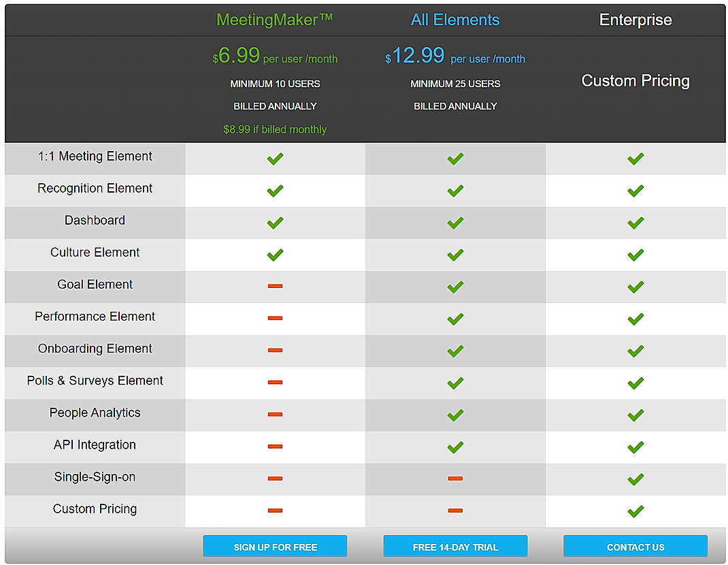
Task: Click the dash for MeetingMaker Onboarding Element
Action: click(x=275, y=351)
